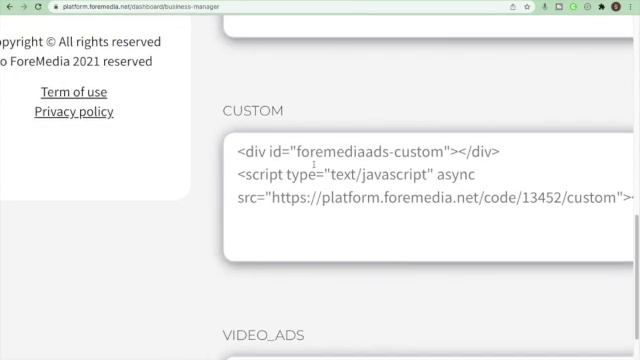This screenshot has width=640, height=360.
Task: Focus the address bar URL
Action: coord(141,7)
